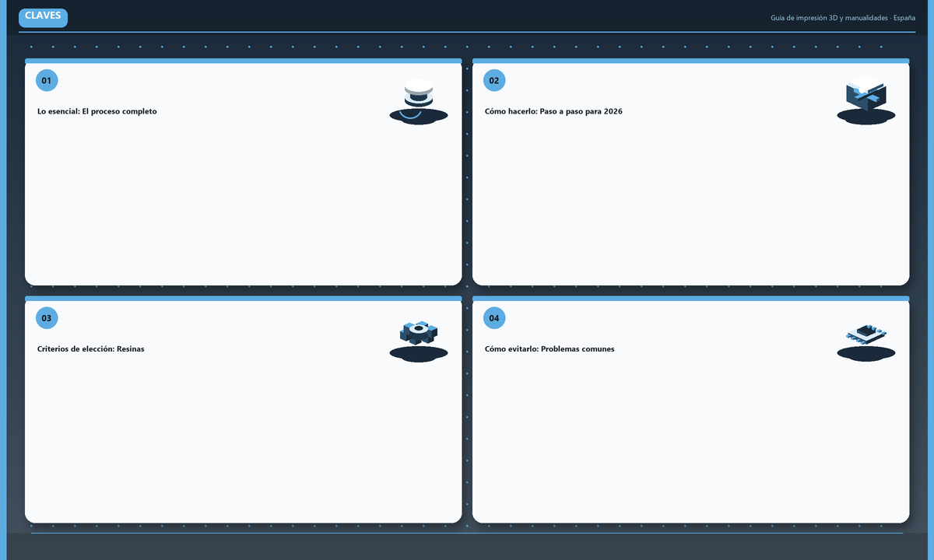Image resolution: width=934 pixels, height=560 pixels.
Task: Click the blue top accent bar of card 03
Action: point(243,298)
